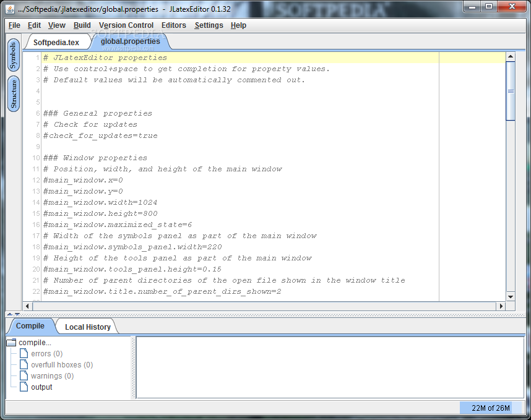Click the '### Window properties' line

(x=95, y=158)
